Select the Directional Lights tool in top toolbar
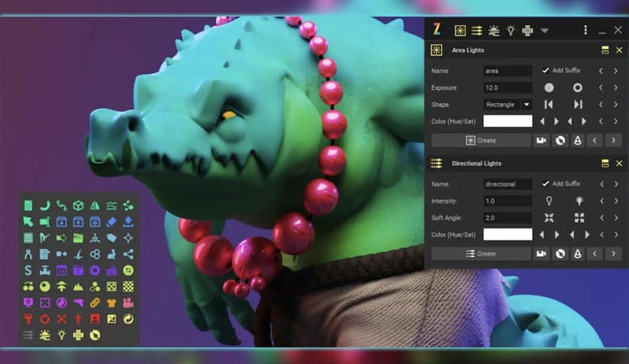The height and width of the screenshot is (364, 629). pyautogui.click(x=477, y=30)
